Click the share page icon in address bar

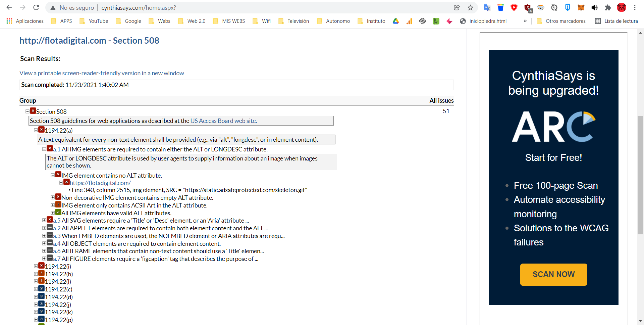point(457,7)
